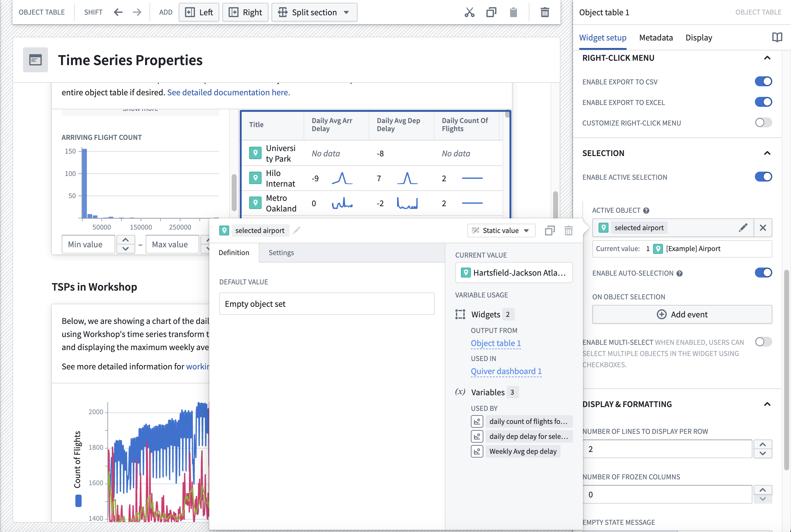Toggle Enable Export to Excel
The height and width of the screenshot is (532, 791).
(x=763, y=102)
